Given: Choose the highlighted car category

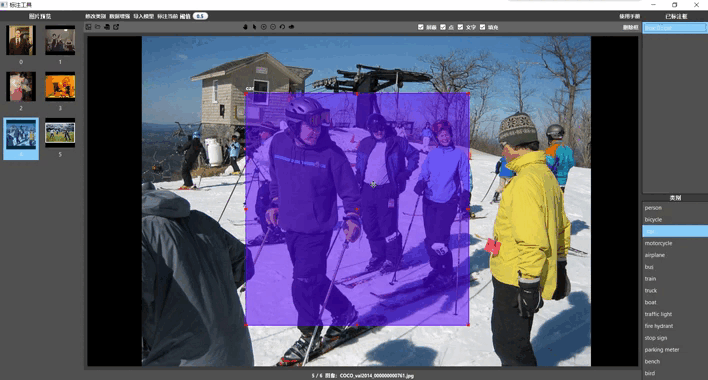Looking at the screenshot, I should pyautogui.click(x=675, y=231).
